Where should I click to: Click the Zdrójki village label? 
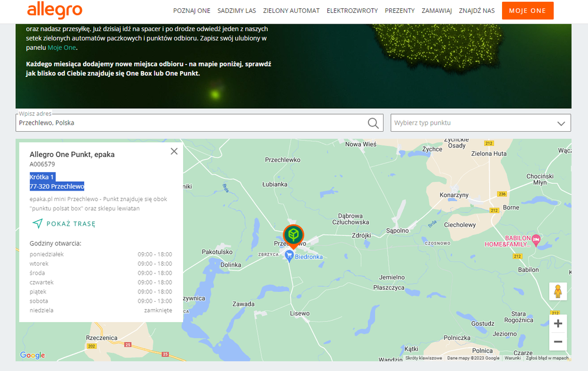coord(361,235)
